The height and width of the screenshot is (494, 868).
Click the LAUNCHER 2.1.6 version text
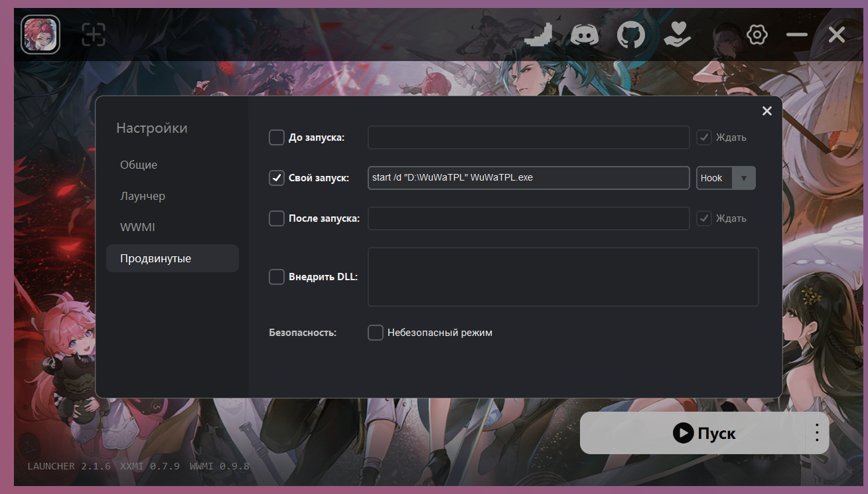tap(69, 466)
